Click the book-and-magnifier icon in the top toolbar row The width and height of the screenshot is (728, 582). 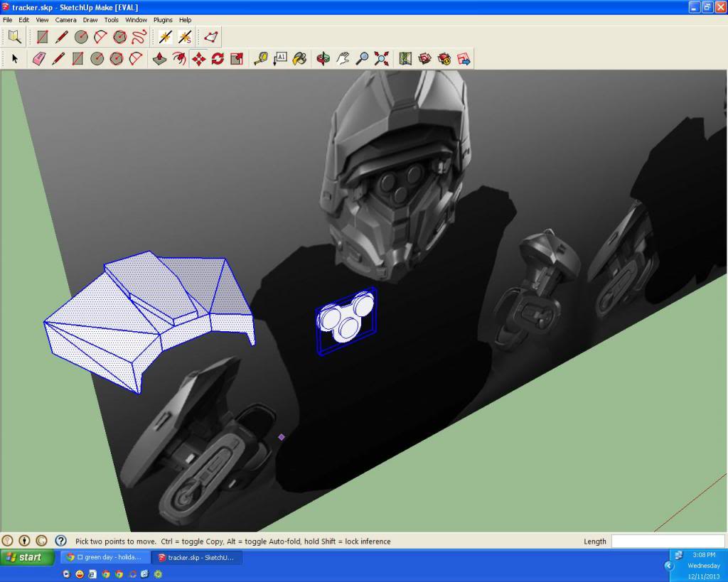coord(15,37)
